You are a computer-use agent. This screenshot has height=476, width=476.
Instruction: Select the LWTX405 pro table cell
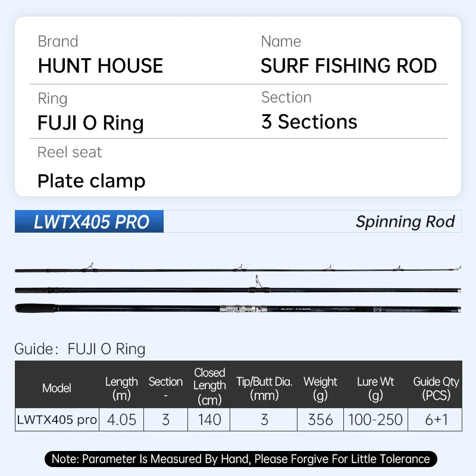pos(57,419)
